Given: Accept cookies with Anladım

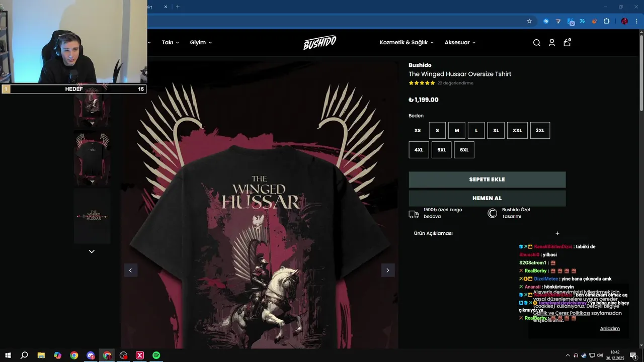Looking at the screenshot, I should pos(610,328).
